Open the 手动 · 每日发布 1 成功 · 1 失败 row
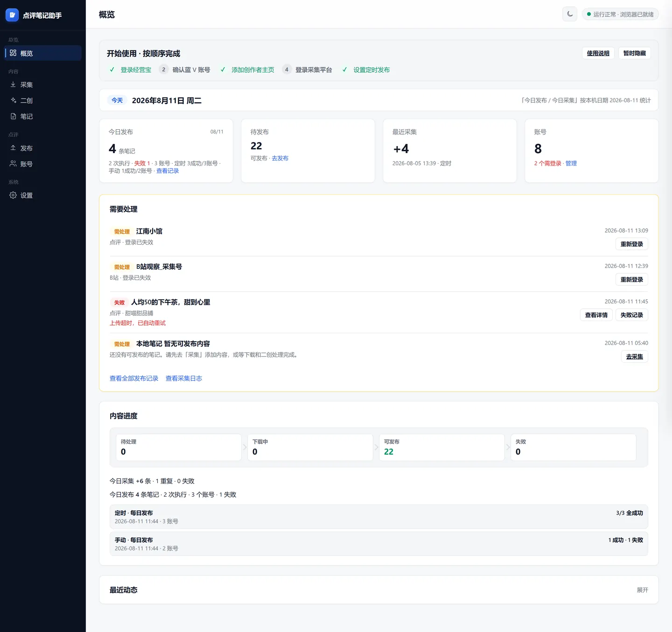The image size is (672, 632). pyautogui.click(x=379, y=544)
